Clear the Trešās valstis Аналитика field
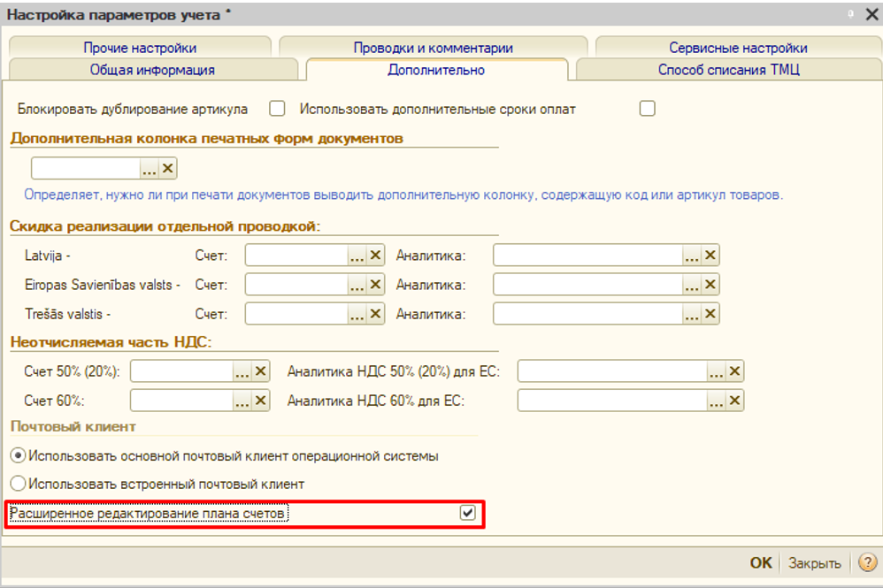Viewport: 883px width, 588px height. tap(710, 314)
